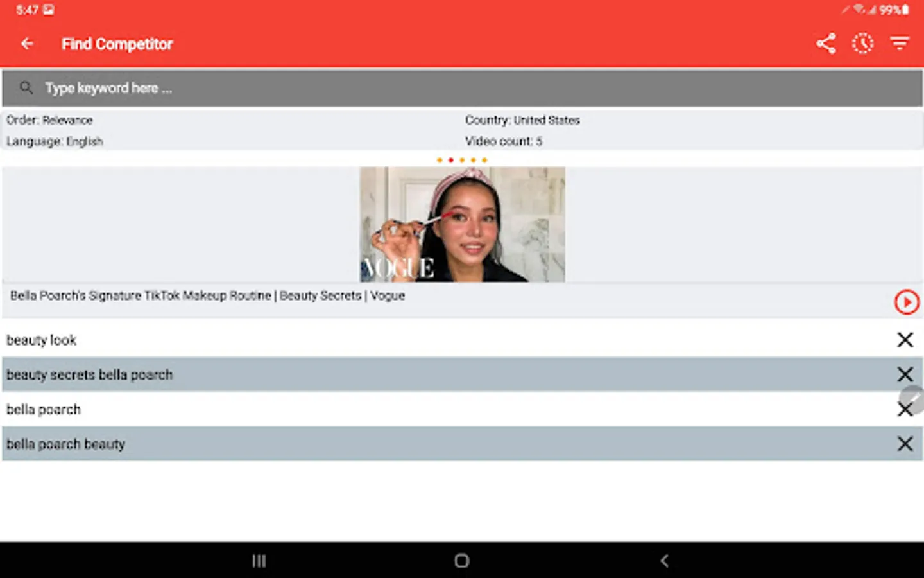The image size is (924, 578).
Task: Select 'beauty secrets bella poarch' row
Action: (x=462, y=374)
